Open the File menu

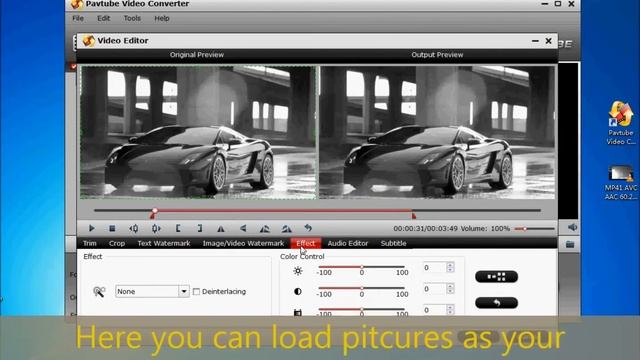[x=78, y=18]
